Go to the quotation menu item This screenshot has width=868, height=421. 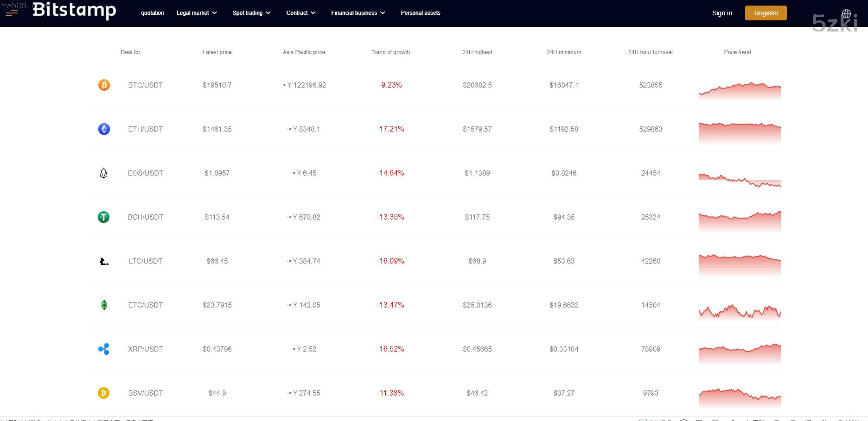tap(153, 13)
